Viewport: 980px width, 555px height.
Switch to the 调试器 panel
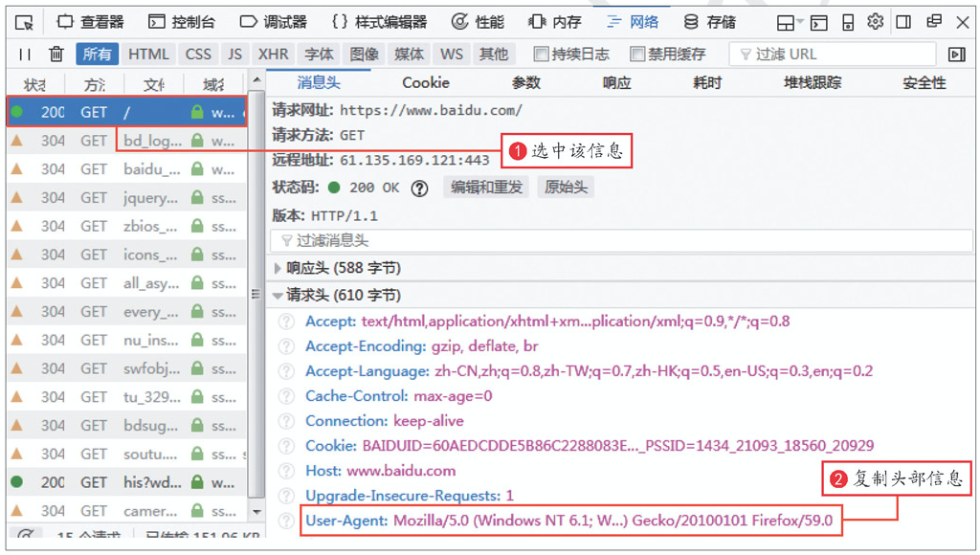274,23
